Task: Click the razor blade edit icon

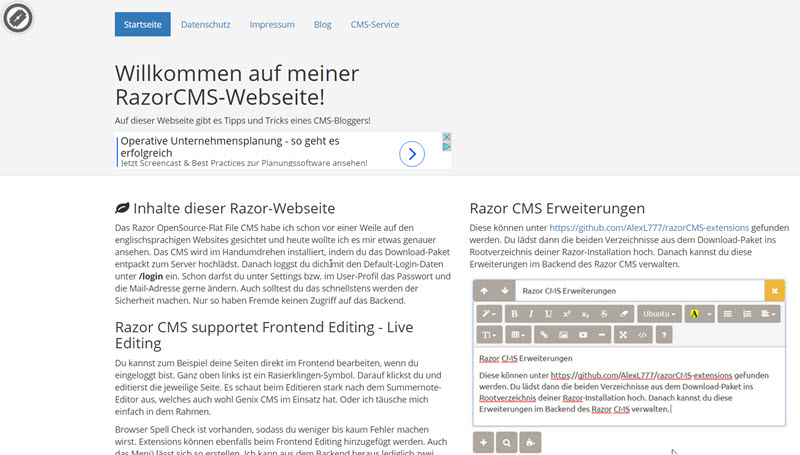Action: (x=18, y=18)
